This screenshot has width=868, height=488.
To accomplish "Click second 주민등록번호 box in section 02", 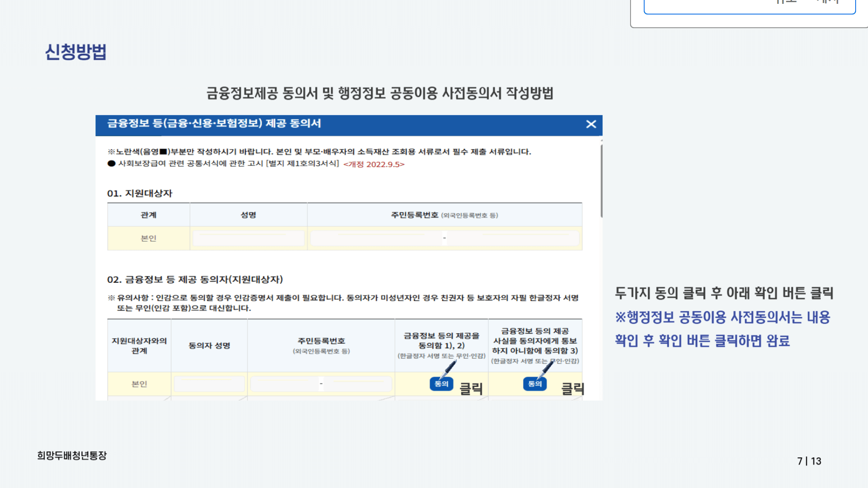I will 357,384.
